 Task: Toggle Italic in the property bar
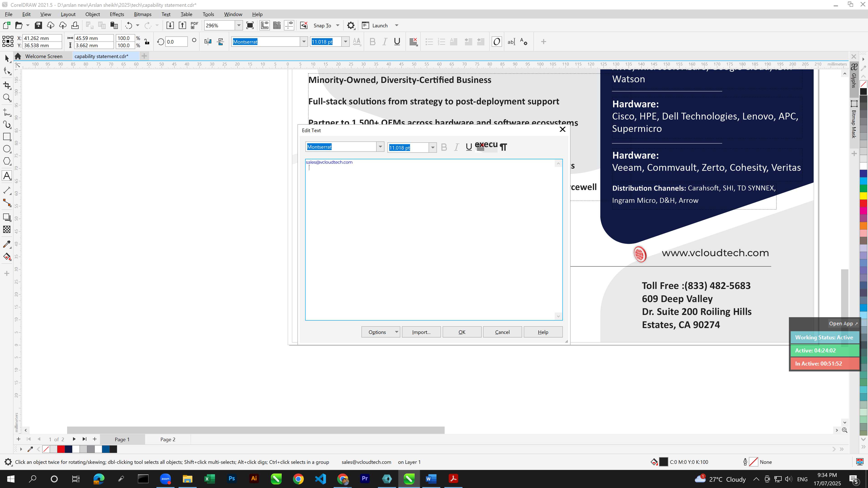(384, 42)
